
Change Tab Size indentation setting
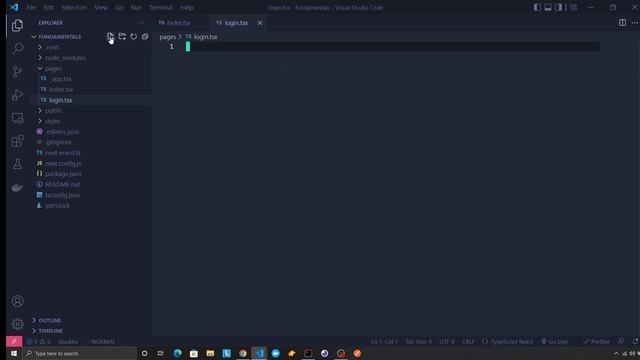point(418,341)
